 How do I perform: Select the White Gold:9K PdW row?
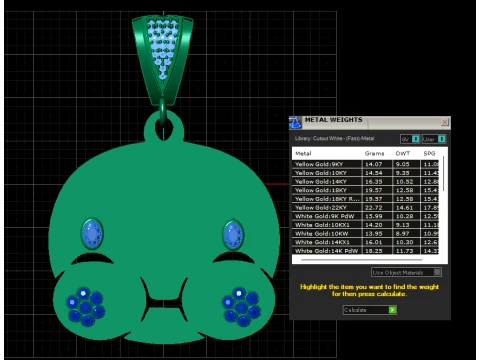pos(366,216)
